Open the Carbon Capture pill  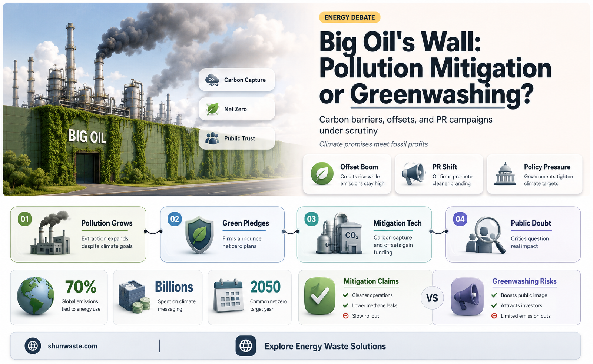point(237,80)
